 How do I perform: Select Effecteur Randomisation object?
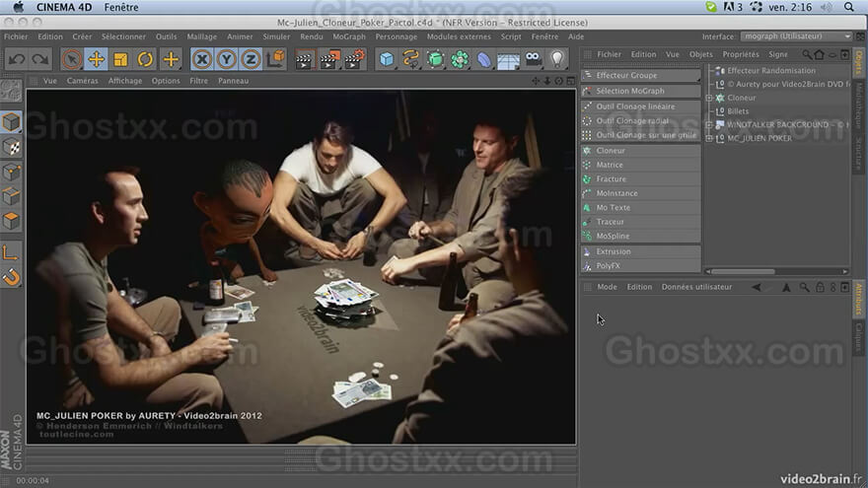(771, 71)
